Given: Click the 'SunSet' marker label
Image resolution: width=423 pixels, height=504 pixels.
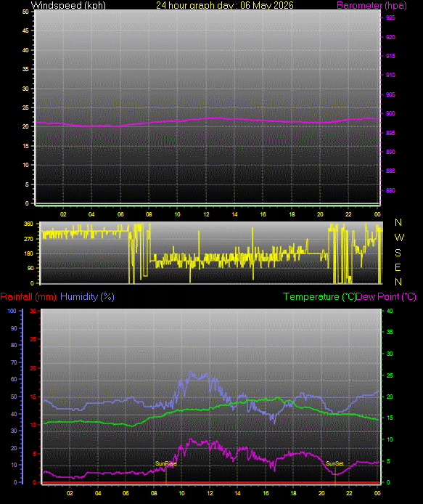Looking at the screenshot, I should click(334, 463).
